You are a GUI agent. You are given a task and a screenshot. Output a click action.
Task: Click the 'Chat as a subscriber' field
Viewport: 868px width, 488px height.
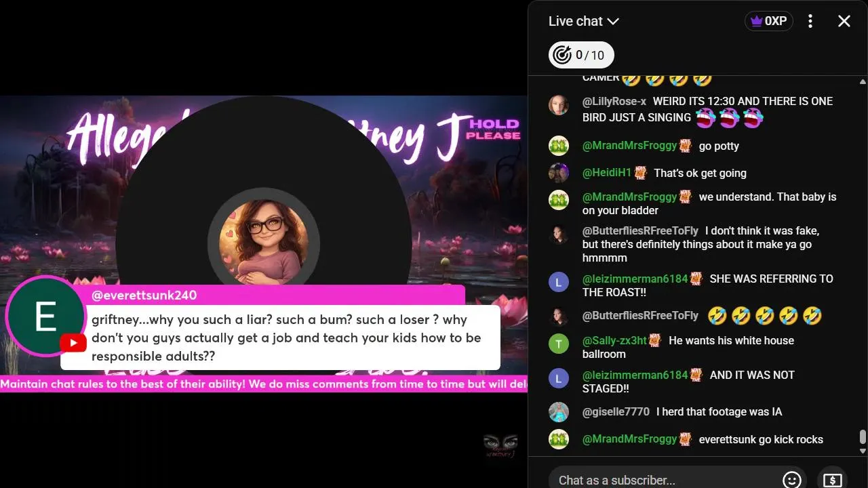[x=665, y=480]
